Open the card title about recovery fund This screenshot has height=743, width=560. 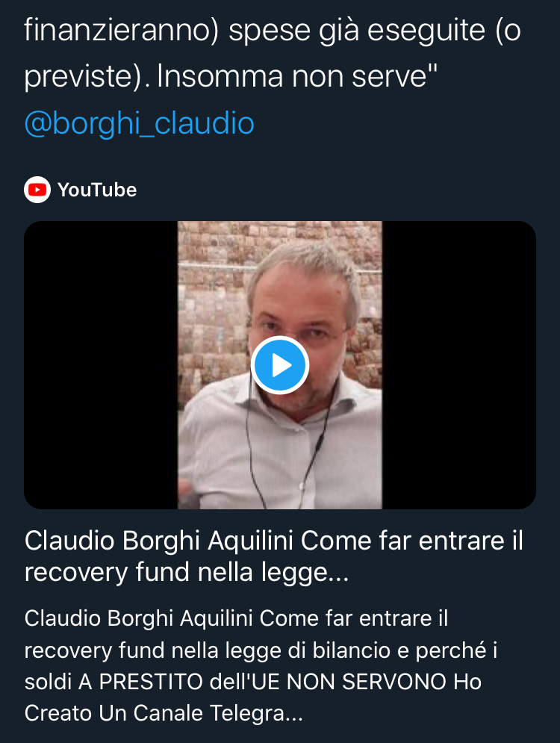coord(274,556)
